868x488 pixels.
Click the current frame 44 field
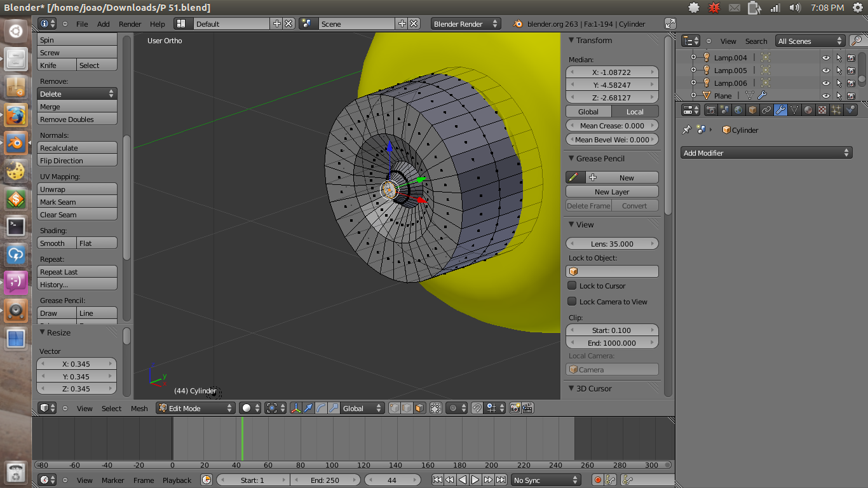(392, 480)
